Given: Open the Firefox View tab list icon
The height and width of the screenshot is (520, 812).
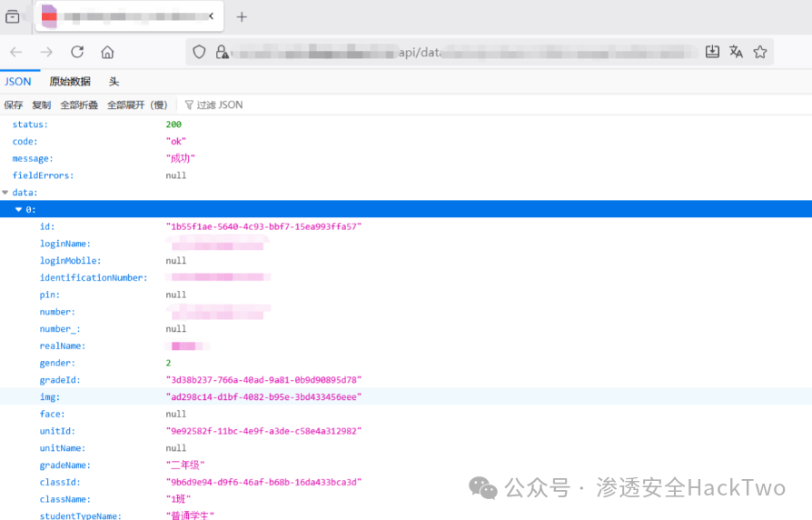Looking at the screenshot, I should 13,16.
